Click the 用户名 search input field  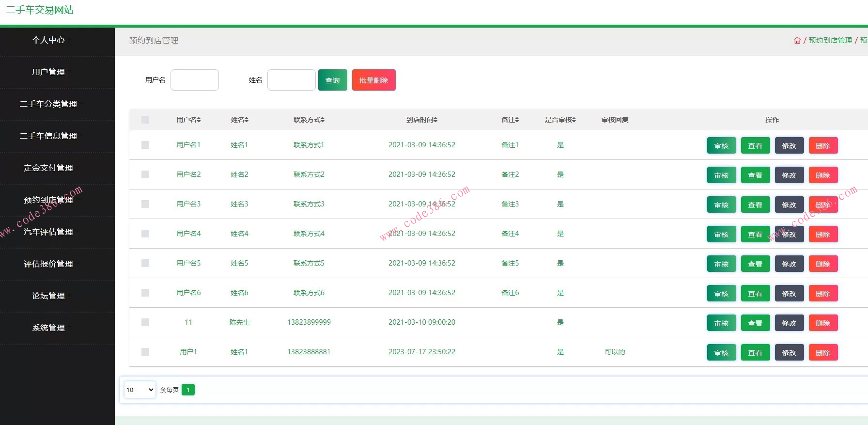tap(195, 80)
